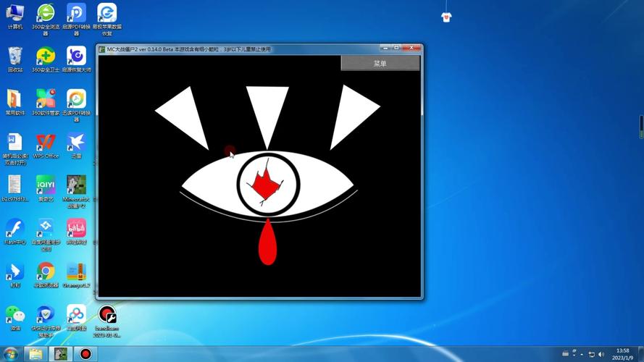This screenshot has height=362, width=644.
Task: Launch the Google Chrome desktop shortcut
Action: (x=46, y=275)
